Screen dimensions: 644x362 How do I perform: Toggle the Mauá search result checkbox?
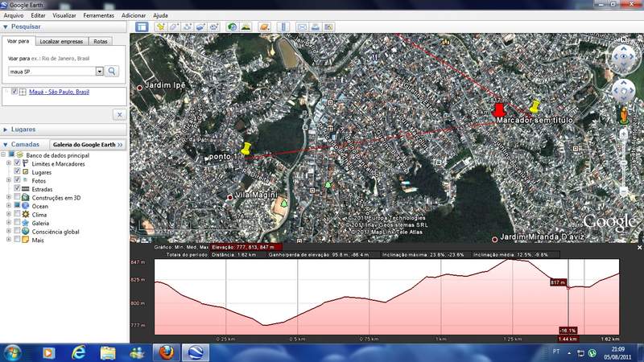pyautogui.click(x=14, y=92)
